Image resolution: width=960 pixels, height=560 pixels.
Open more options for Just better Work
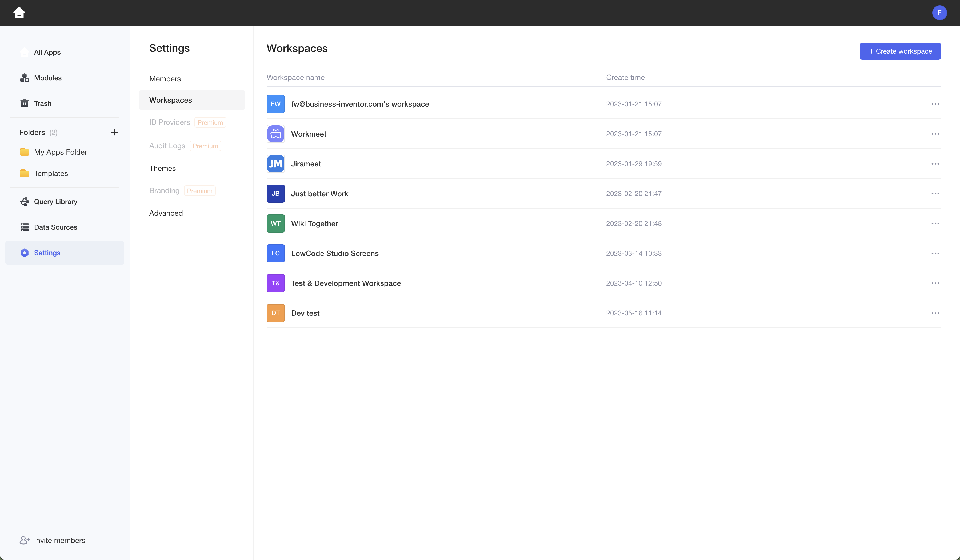click(x=935, y=194)
